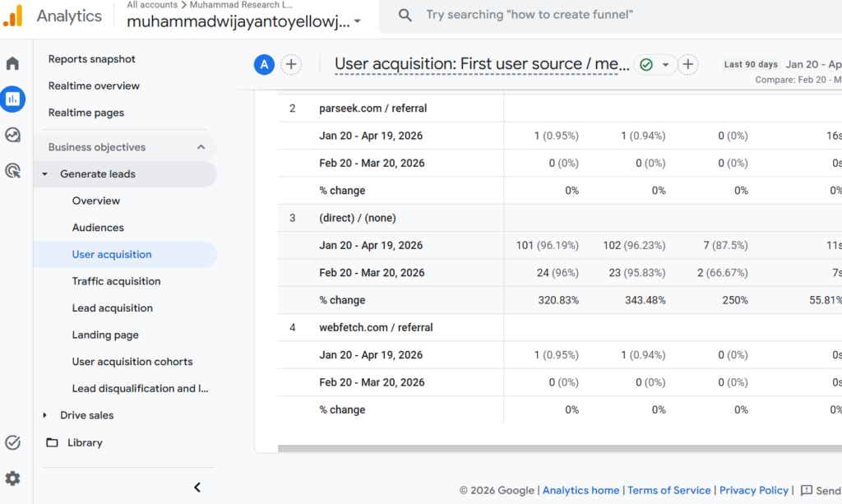Expand the Drive sales tree arrow
This screenshot has width=842, height=504.
pos(45,415)
